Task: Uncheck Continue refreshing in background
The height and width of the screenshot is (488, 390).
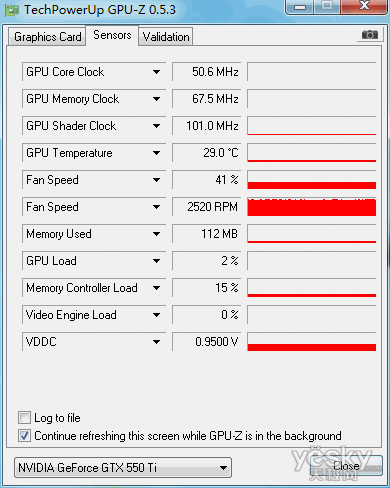Action: 24,436
